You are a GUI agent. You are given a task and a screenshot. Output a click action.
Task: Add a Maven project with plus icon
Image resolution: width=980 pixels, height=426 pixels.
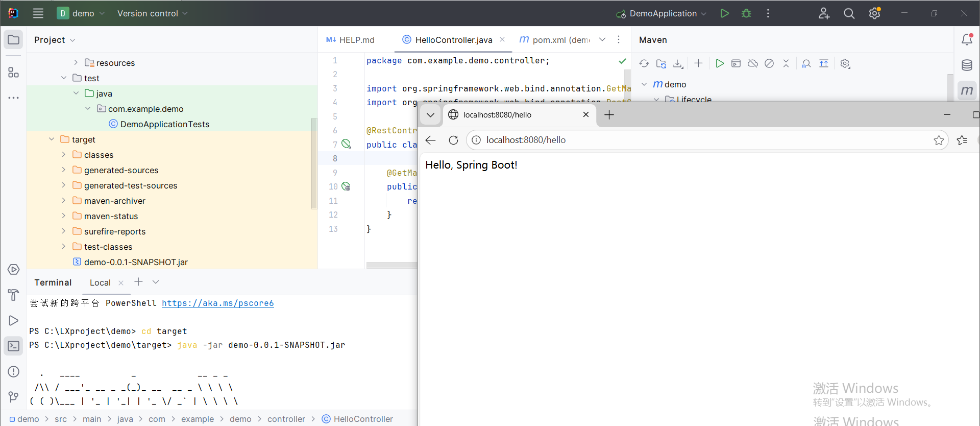(698, 63)
